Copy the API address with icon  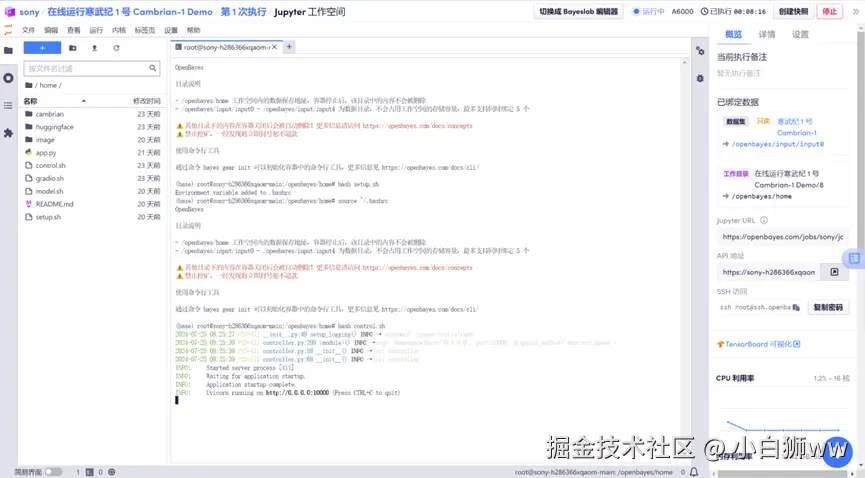point(834,272)
